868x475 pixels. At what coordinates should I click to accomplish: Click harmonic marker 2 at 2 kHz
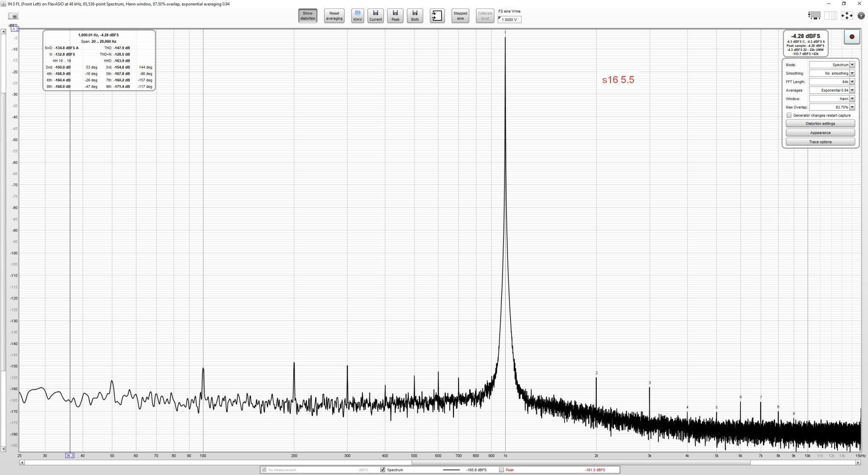click(596, 373)
